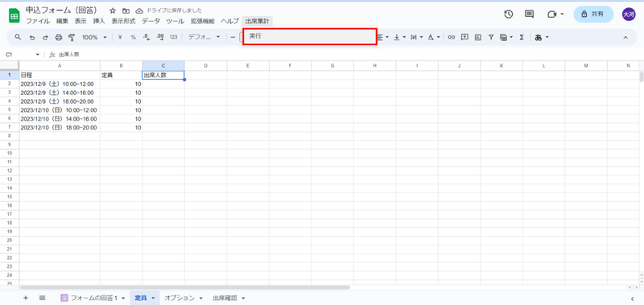The image size is (644, 305).
Task: Collapse the toolbar with the chevron
Action: (x=625, y=37)
